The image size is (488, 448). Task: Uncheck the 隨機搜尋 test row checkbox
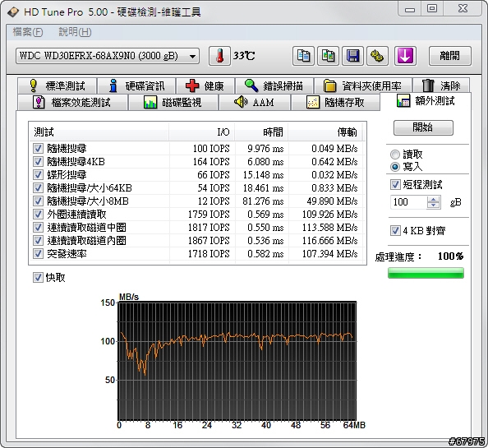pos(38,149)
